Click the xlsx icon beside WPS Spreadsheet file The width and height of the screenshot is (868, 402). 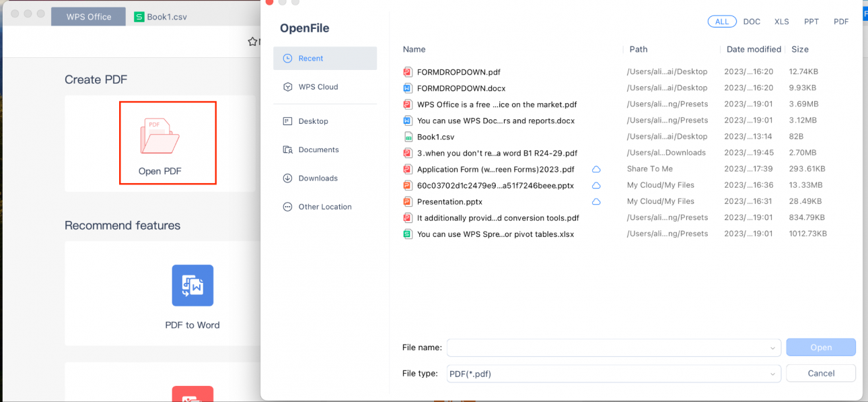click(407, 234)
